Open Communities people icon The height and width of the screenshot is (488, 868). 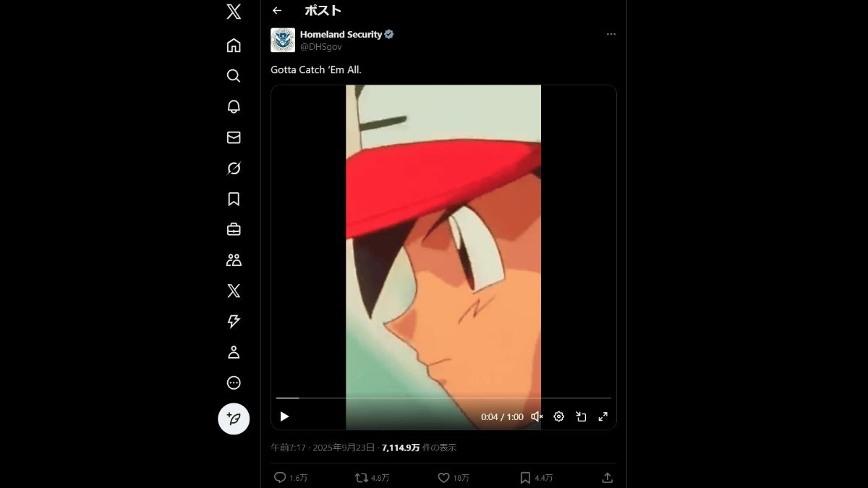pos(234,260)
